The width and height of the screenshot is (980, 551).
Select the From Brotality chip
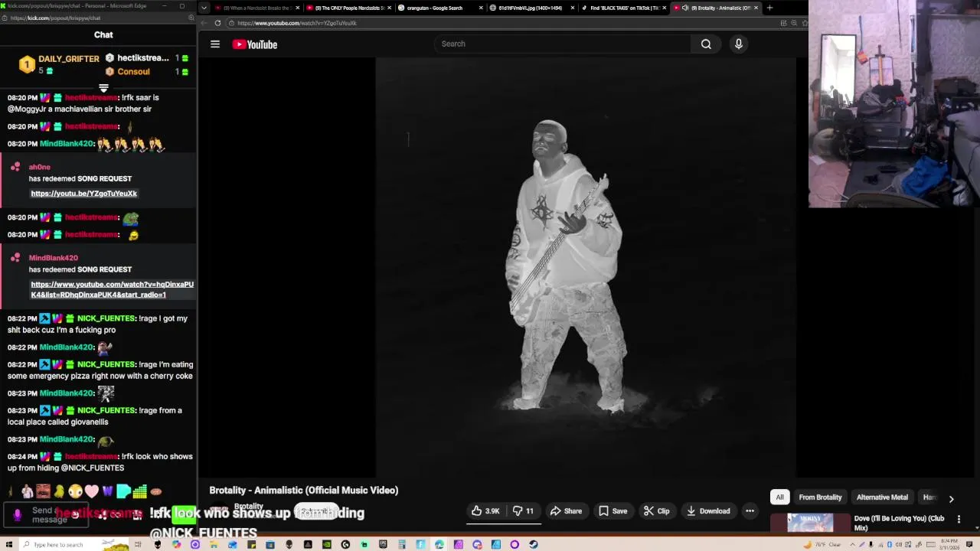820,497
